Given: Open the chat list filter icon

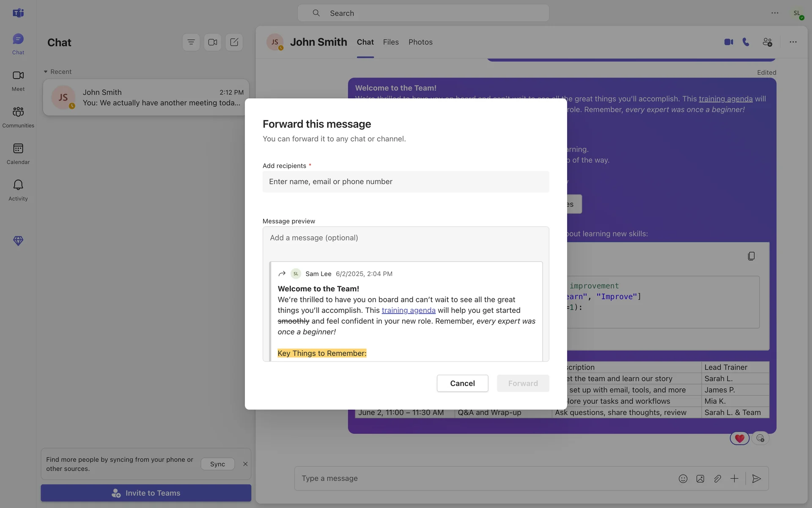Looking at the screenshot, I should click(x=191, y=42).
